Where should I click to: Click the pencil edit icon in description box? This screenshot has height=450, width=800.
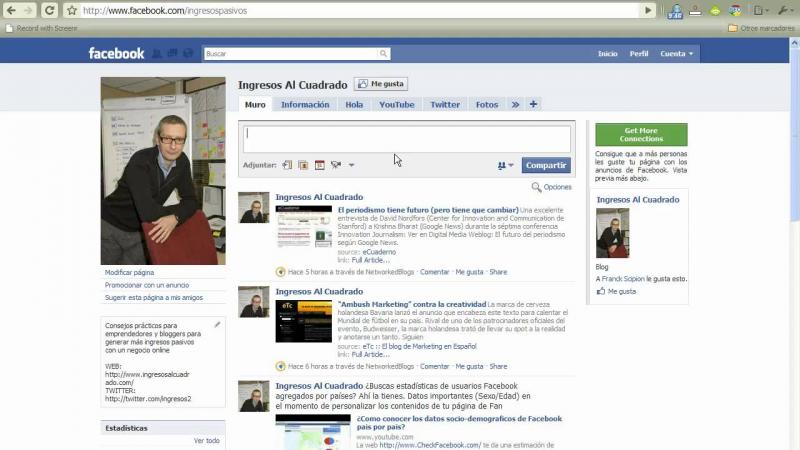click(217, 325)
